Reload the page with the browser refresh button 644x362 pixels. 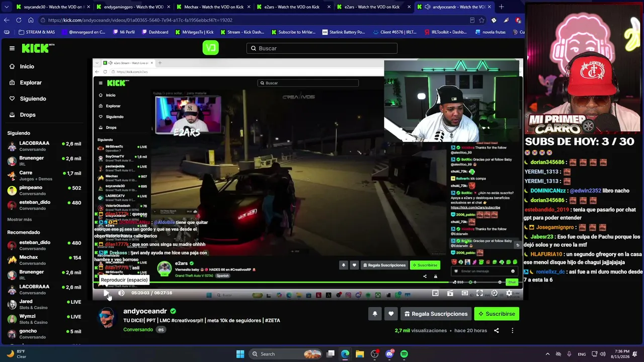[x=19, y=20]
